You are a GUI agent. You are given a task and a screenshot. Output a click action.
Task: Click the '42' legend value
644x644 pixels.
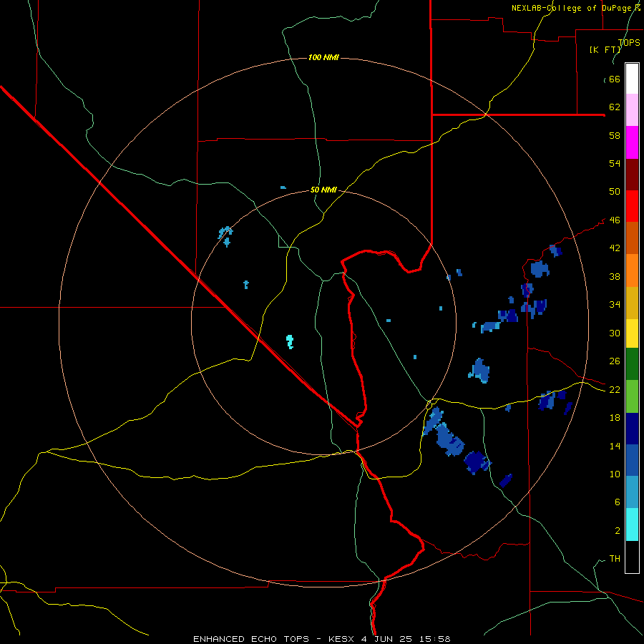point(615,248)
